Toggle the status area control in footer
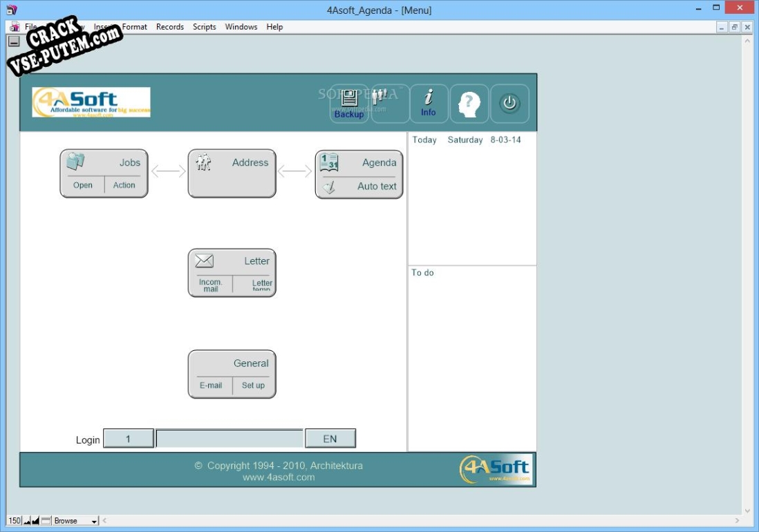 tap(46, 521)
